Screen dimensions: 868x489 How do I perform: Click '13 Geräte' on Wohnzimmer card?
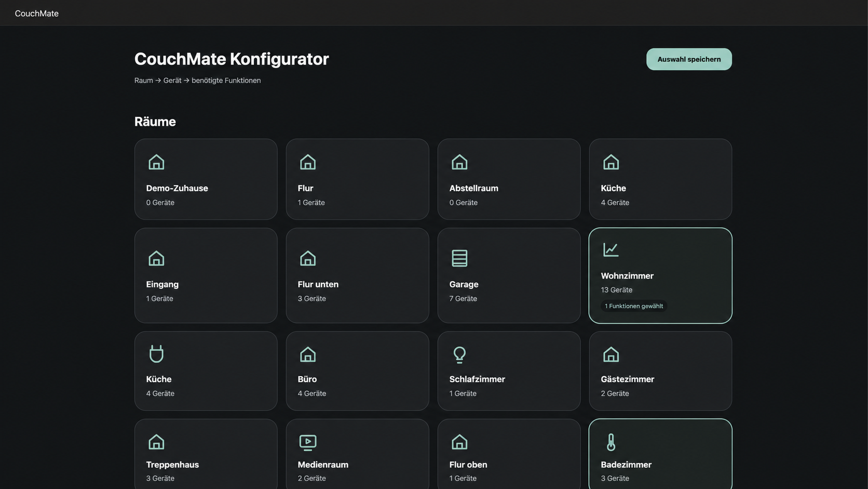point(617,290)
